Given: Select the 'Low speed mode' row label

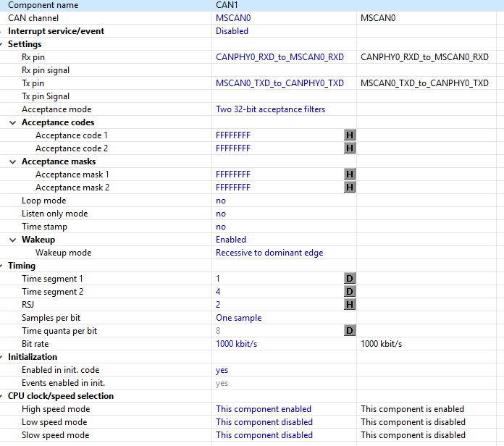Looking at the screenshot, I should (54, 422).
